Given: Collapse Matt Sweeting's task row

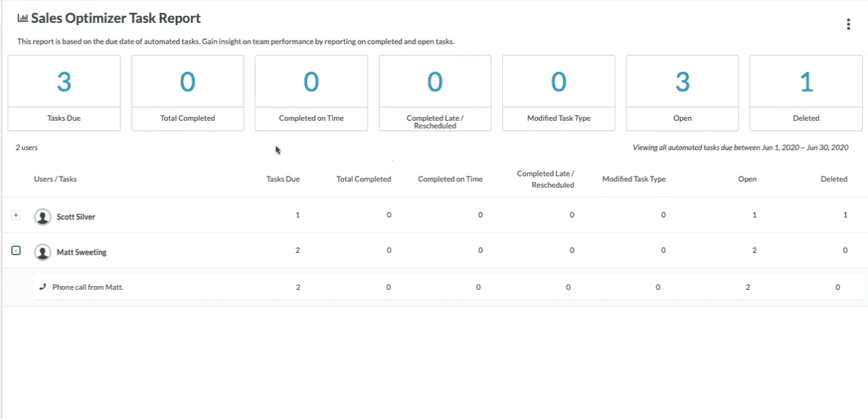Looking at the screenshot, I should pos(16,251).
